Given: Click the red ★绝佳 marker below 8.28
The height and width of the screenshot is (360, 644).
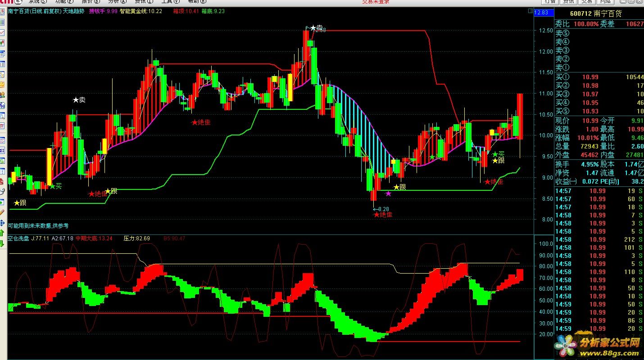Looking at the screenshot, I should (383, 215).
